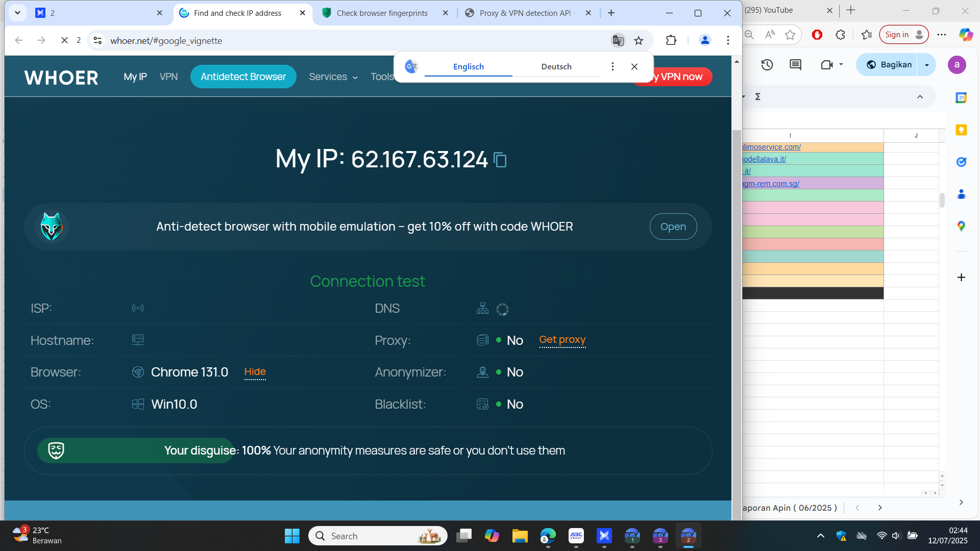Click the Google Translate icon in Chrome's address bar
The height and width of the screenshot is (551, 980).
click(x=618, y=40)
